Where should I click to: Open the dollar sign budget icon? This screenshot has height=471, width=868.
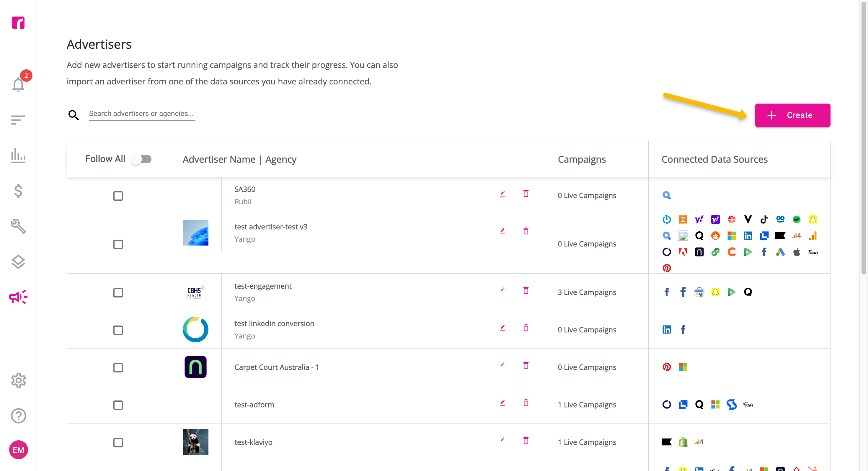pos(18,191)
